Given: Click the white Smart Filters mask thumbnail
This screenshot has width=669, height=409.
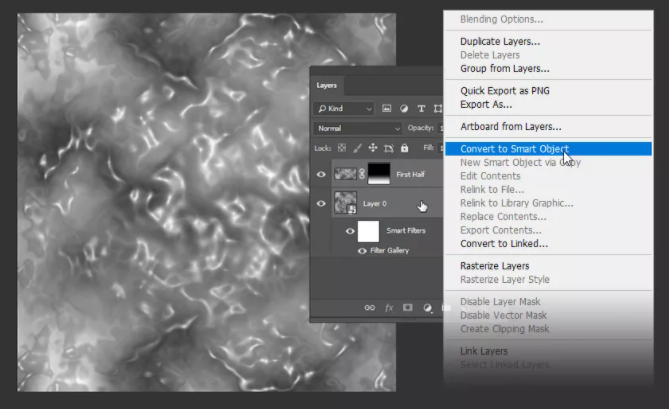Looking at the screenshot, I should pyautogui.click(x=368, y=231).
